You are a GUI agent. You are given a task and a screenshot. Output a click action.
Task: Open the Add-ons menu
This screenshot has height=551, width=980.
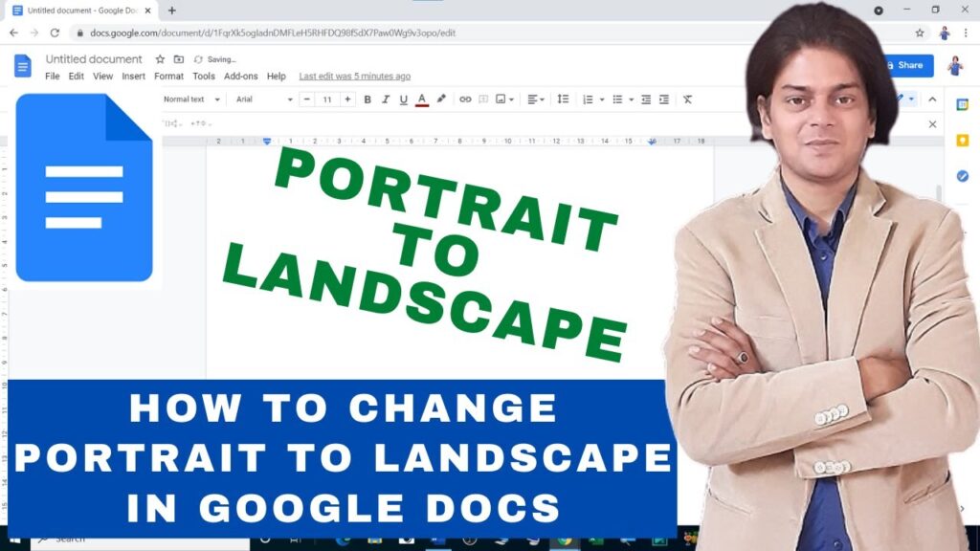240,77
